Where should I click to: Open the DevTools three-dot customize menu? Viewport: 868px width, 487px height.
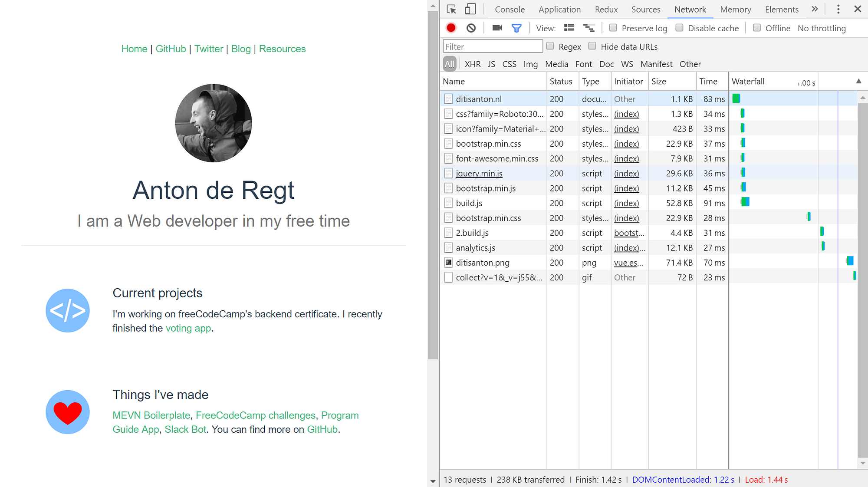[x=838, y=9]
